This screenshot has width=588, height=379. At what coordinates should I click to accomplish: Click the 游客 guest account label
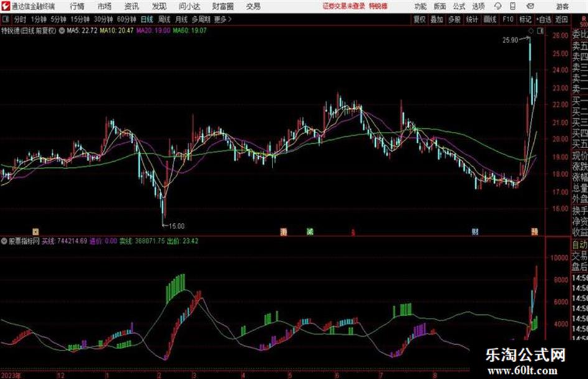[562, 6]
